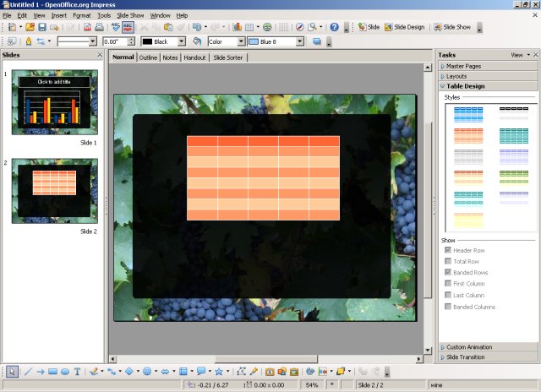
Task: Choose the Ellipse drawing tool
Action: [x=65, y=372]
